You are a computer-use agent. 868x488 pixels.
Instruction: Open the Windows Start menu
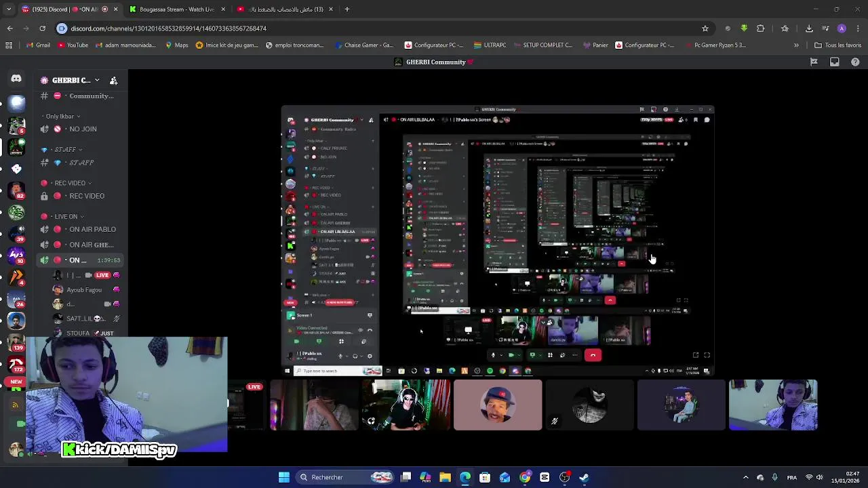tap(284, 477)
